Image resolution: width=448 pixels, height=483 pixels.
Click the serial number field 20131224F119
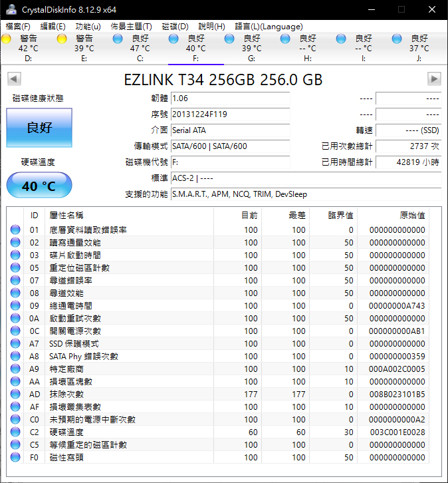(231, 114)
